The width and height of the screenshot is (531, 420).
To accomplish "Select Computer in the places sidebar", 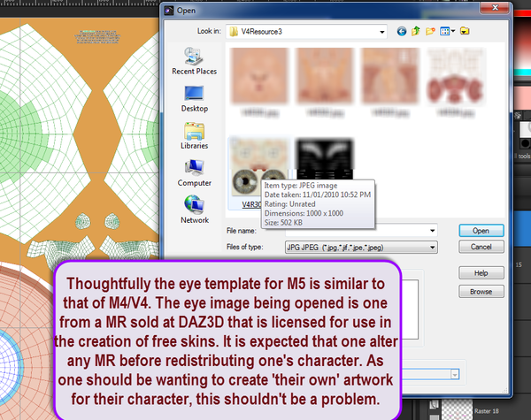I will tap(194, 173).
